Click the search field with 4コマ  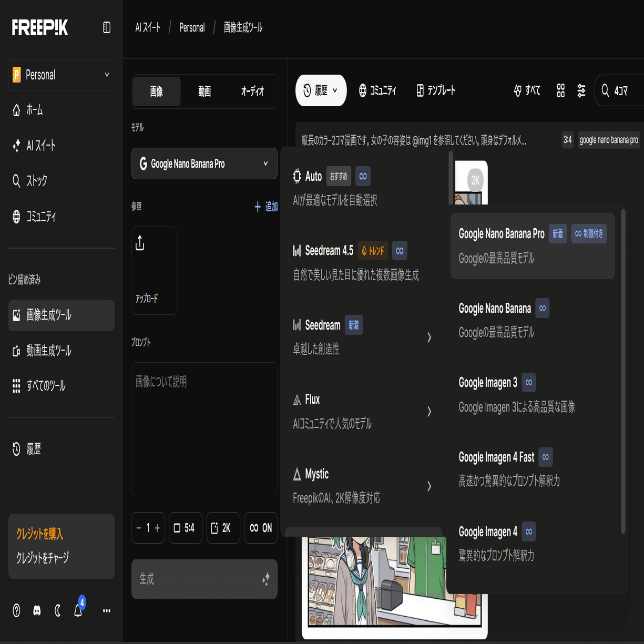point(619,90)
